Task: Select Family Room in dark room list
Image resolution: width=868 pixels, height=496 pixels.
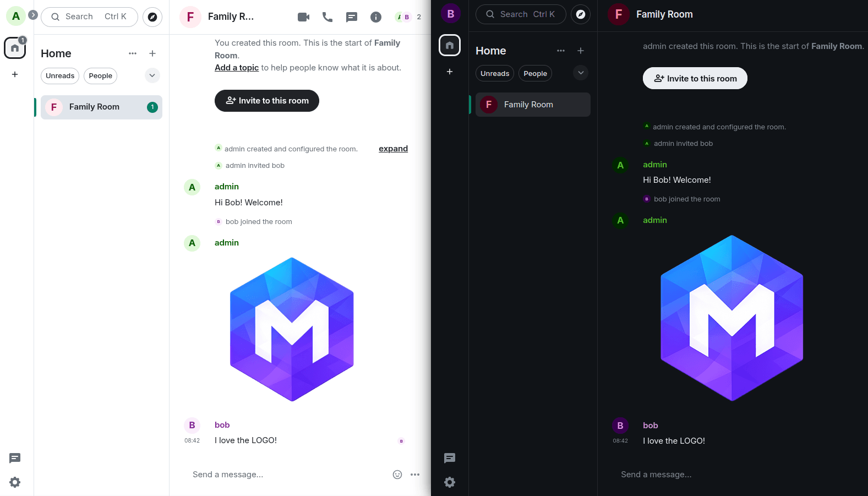Action: tap(533, 105)
